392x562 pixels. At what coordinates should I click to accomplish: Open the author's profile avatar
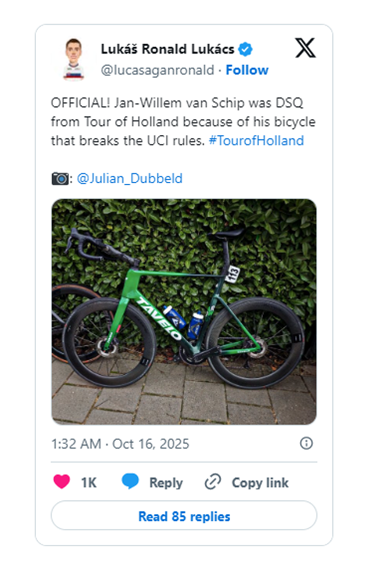73,59
